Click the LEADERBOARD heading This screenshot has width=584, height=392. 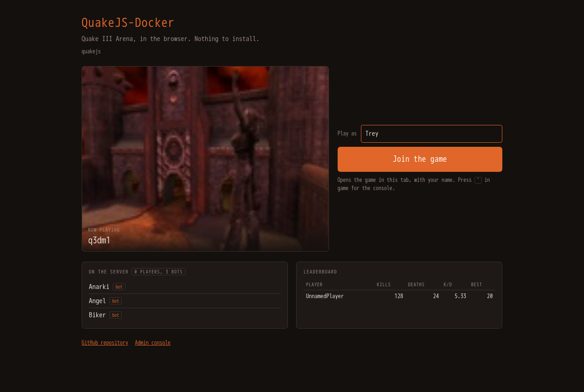tap(320, 272)
